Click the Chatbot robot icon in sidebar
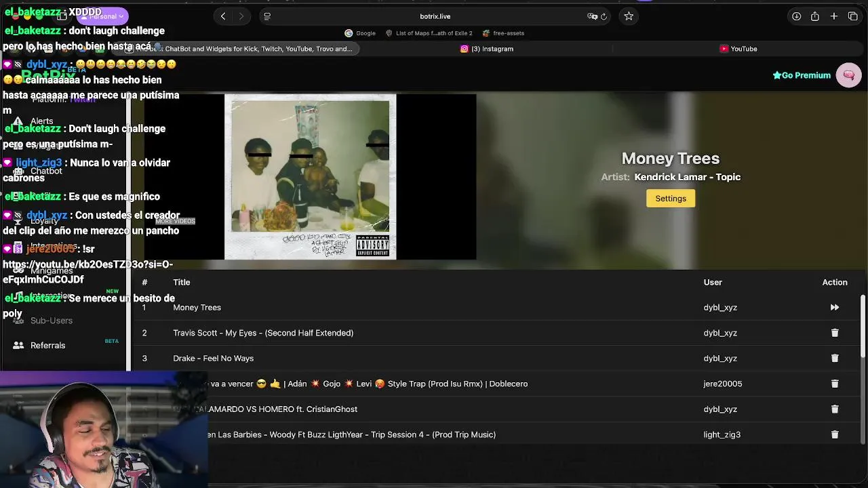Image resolution: width=868 pixels, height=488 pixels. [18, 171]
